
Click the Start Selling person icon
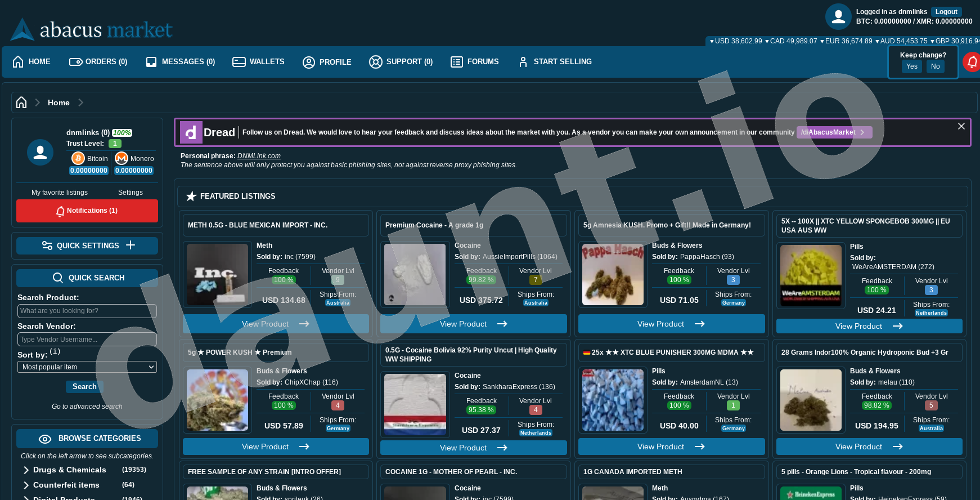coord(523,62)
